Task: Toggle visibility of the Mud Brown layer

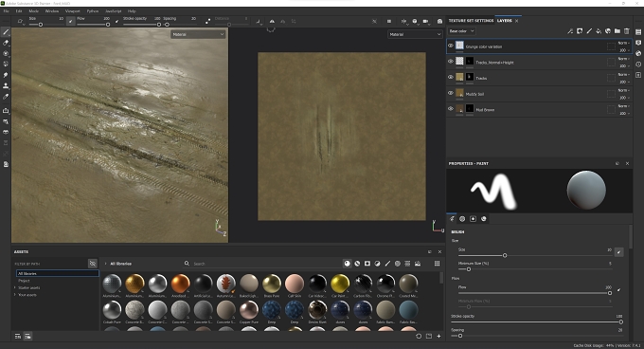Action: [451, 109]
